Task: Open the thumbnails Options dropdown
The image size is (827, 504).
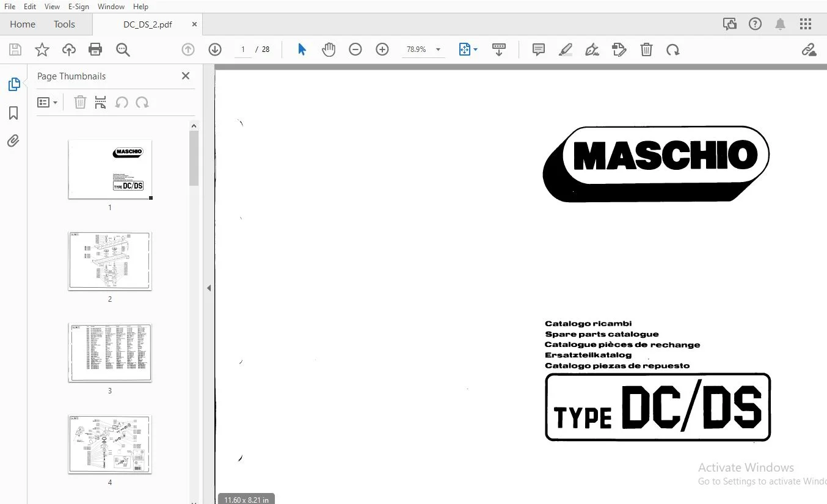Action: click(47, 103)
